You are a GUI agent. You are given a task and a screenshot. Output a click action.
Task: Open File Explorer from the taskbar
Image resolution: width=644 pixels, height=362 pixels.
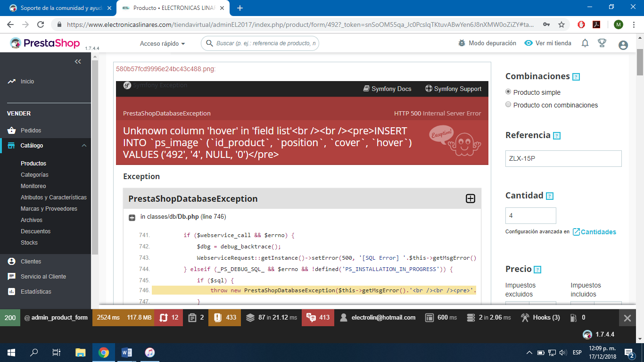point(81,352)
